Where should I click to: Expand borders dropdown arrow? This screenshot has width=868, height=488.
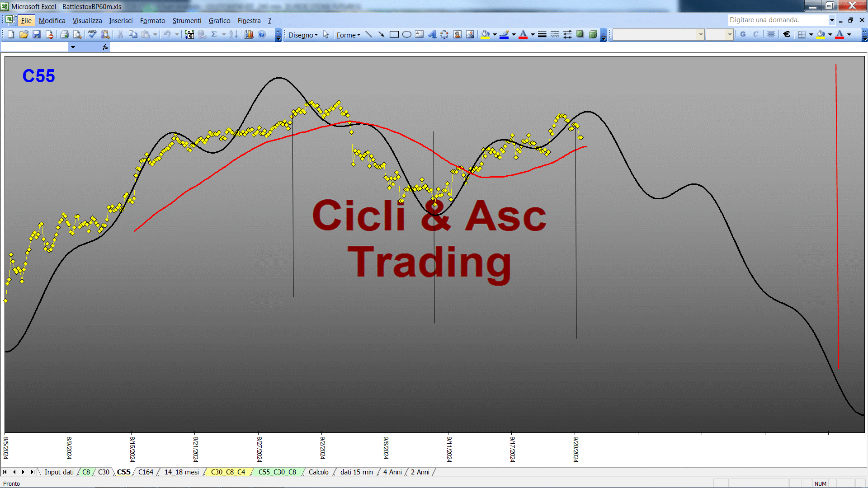click(811, 34)
